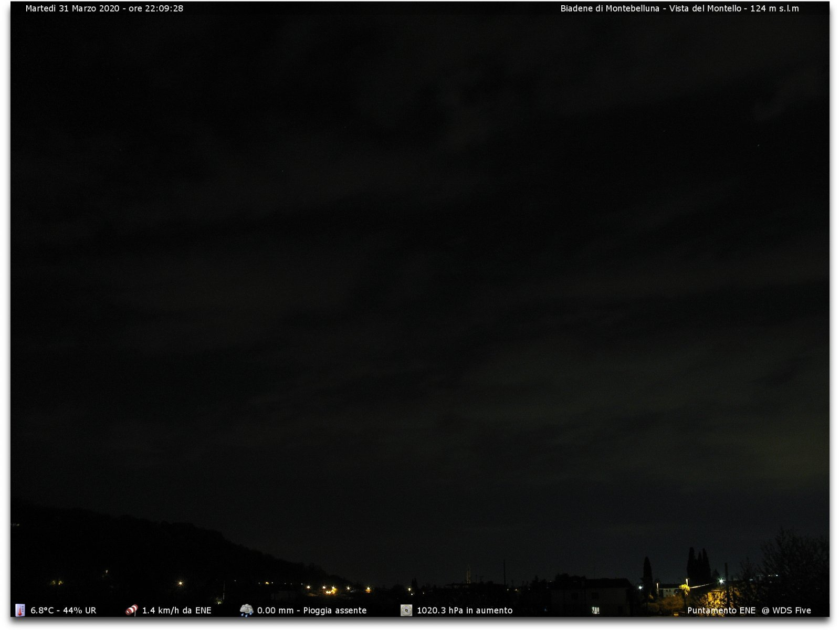Viewport: 840px width, 630px height.
Task: Click the thermometer icon beside 6.8°C
Action: point(20,610)
